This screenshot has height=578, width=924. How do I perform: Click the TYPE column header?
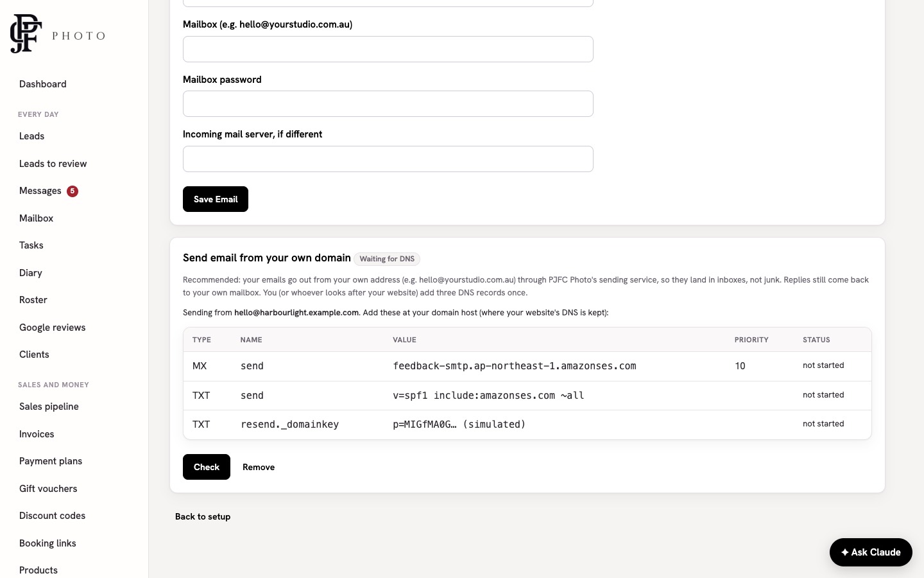pyautogui.click(x=201, y=340)
